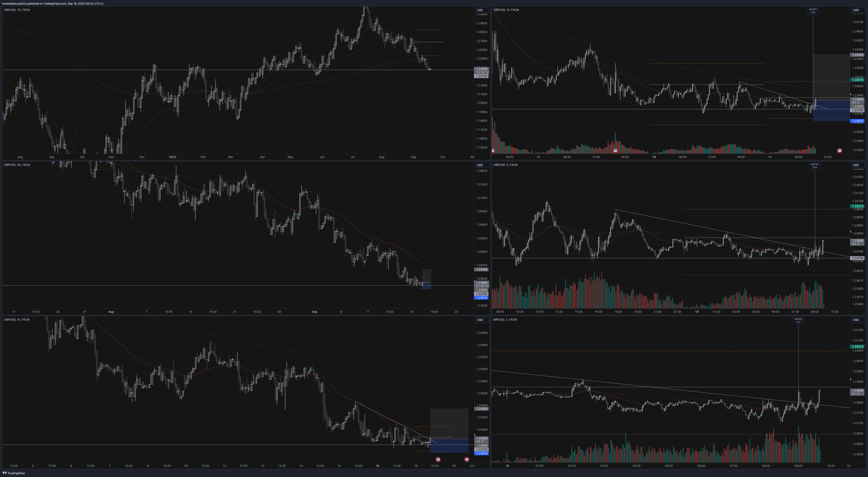Click the 'GBPUSD, 1D, FXCM' chart title
The image size is (868, 477).
[x=17, y=10]
